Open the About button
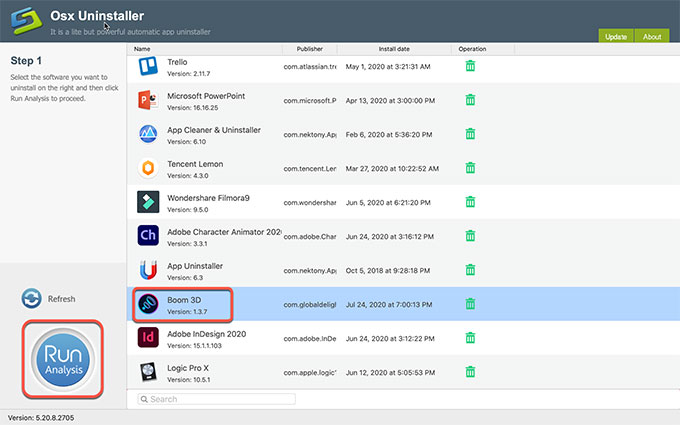 click(x=652, y=36)
